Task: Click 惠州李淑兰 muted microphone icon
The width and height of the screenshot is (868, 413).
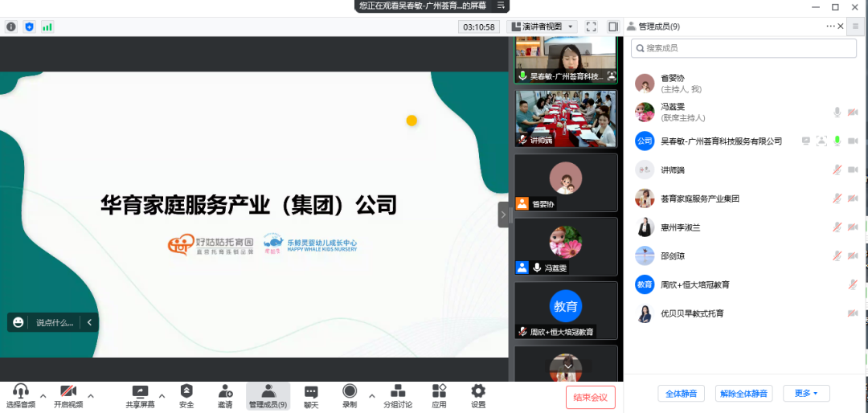Action: 837,227
